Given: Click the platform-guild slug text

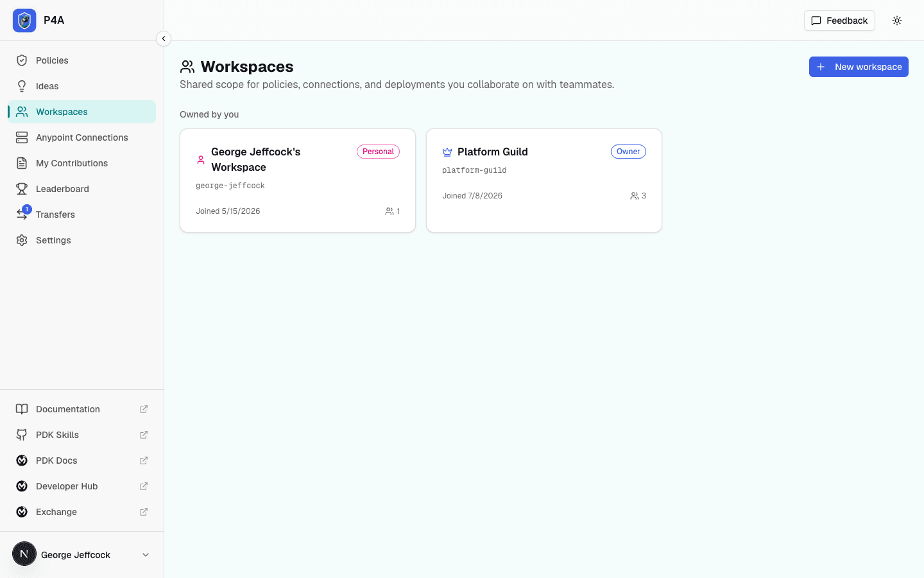Looking at the screenshot, I should tap(474, 170).
